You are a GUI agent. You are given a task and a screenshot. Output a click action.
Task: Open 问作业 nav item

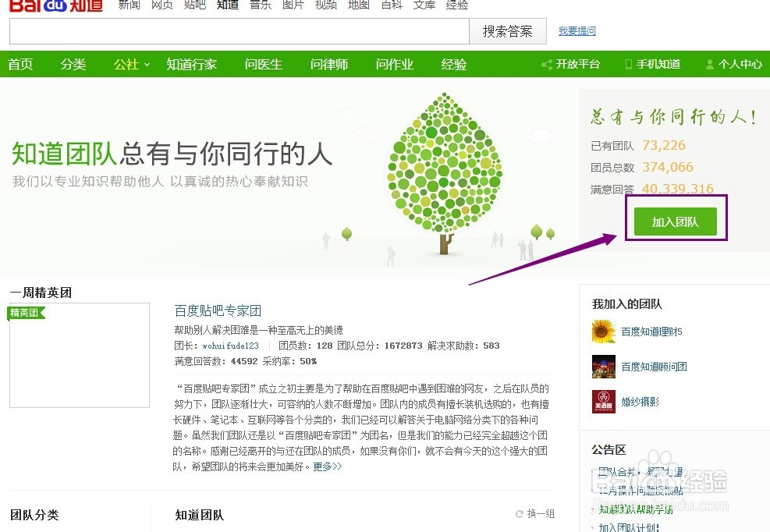coord(394,64)
